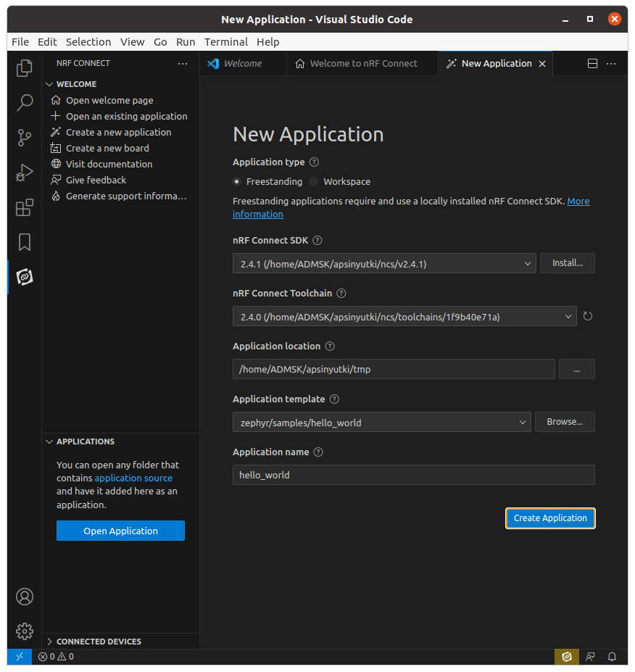Click the Application location input field
Viewport: 635px width, 672px height.
coord(394,369)
